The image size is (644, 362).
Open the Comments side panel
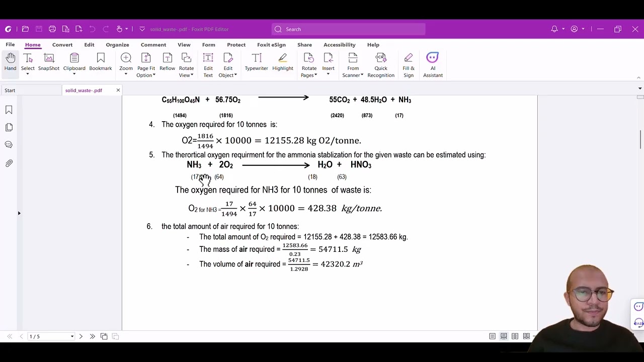tap(9, 145)
